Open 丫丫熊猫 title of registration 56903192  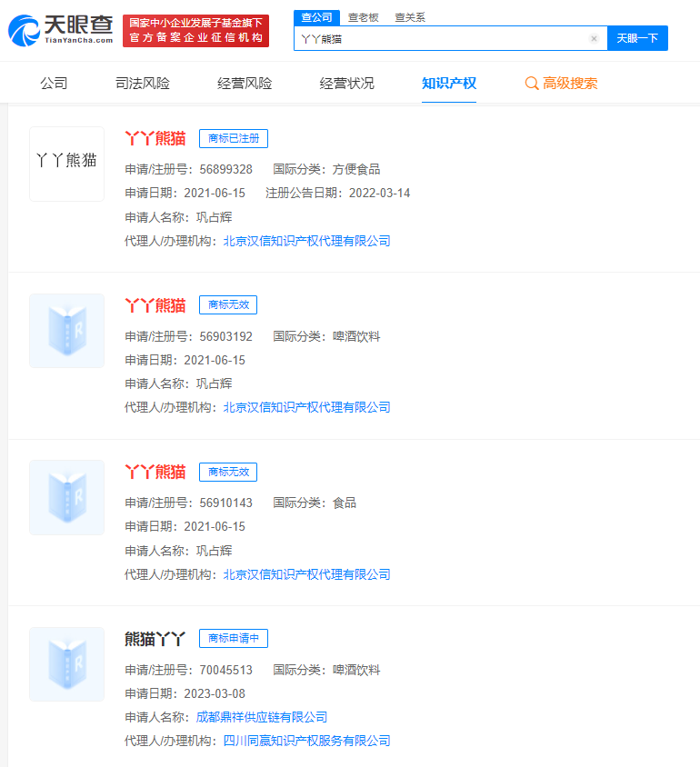point(155,305)
